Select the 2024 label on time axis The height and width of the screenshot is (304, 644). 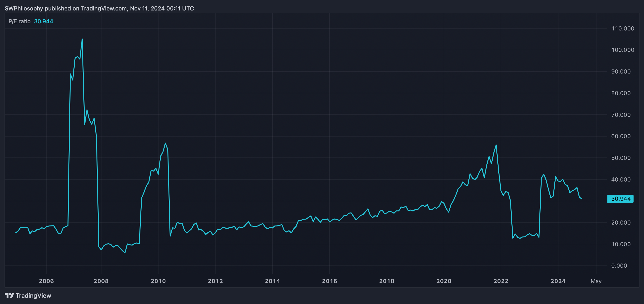558,281
